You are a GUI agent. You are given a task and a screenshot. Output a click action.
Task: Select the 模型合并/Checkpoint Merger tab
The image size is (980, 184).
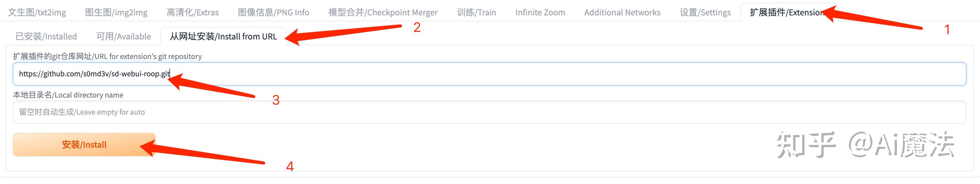pyautogui.click(x=383, y=13)
